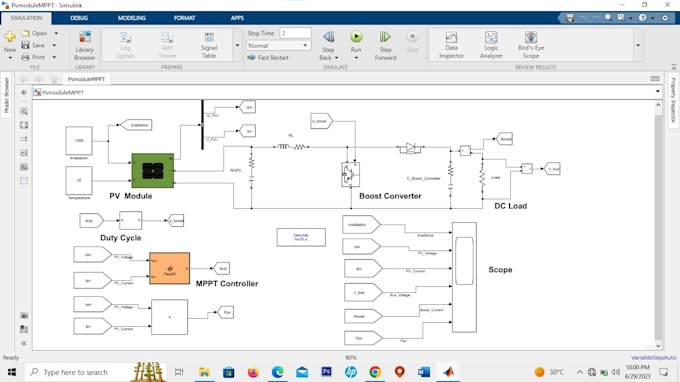Open Microsoft Word from the taskbar
This screenshot has width=680, height=382.
point(424,372)
